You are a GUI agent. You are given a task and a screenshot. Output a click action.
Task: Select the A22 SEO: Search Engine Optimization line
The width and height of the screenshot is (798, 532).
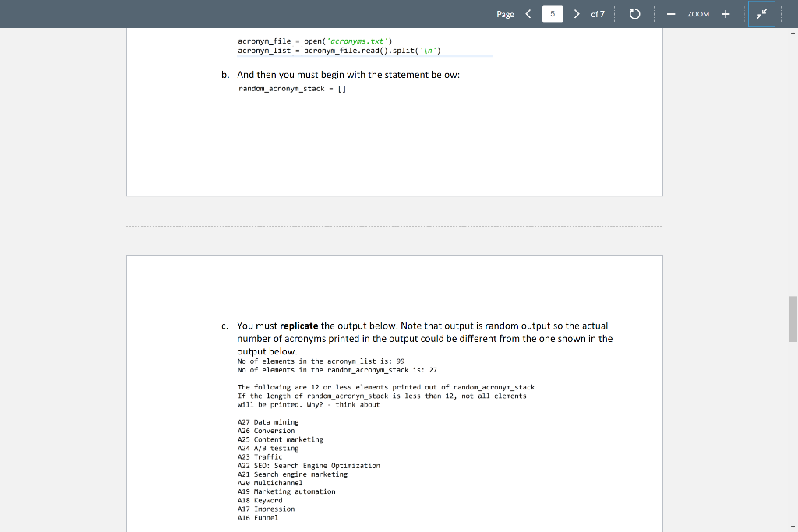[x=308, y=465]
